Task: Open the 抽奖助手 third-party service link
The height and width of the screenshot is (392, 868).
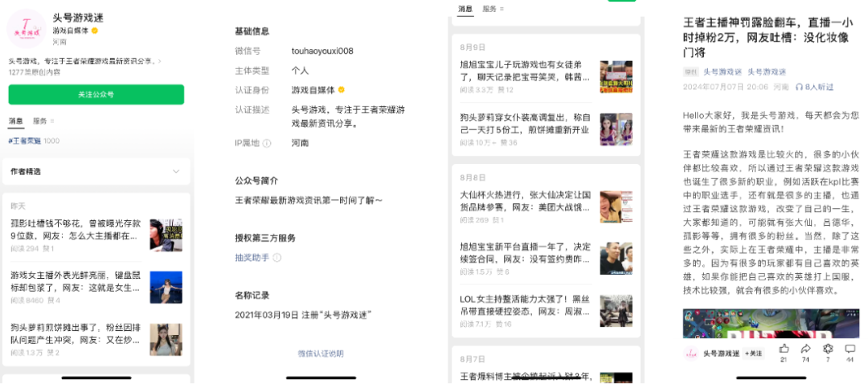Action: tap(252, 258)
